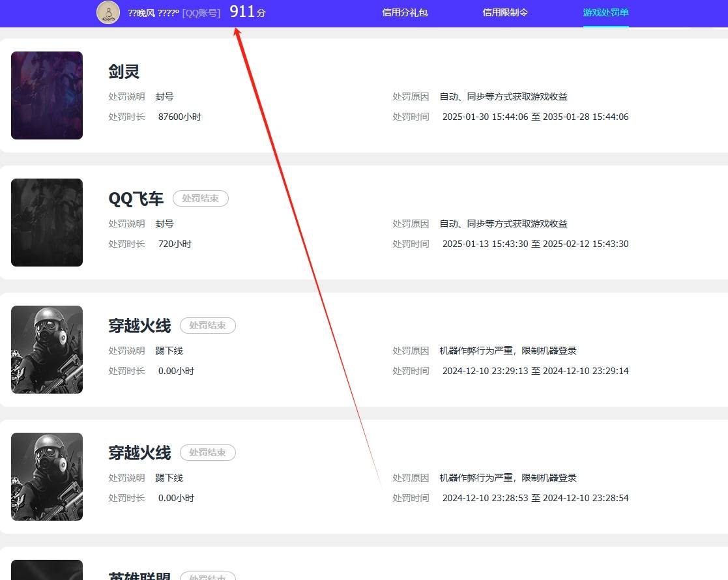Viewport: 728px width, 580px height.
Task: Click the 处罚结束 badge on the first 穿越火线 entry
Action: tap(207, 325)
